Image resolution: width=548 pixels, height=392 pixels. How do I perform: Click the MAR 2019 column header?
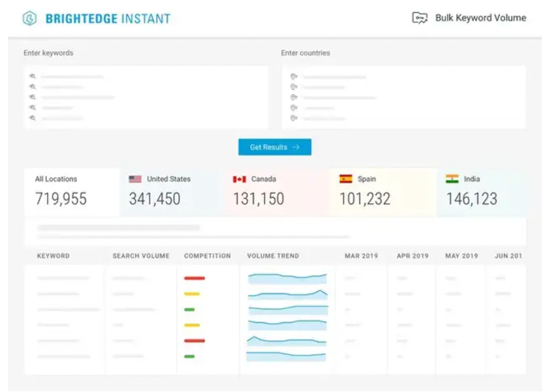pos(361,256)
